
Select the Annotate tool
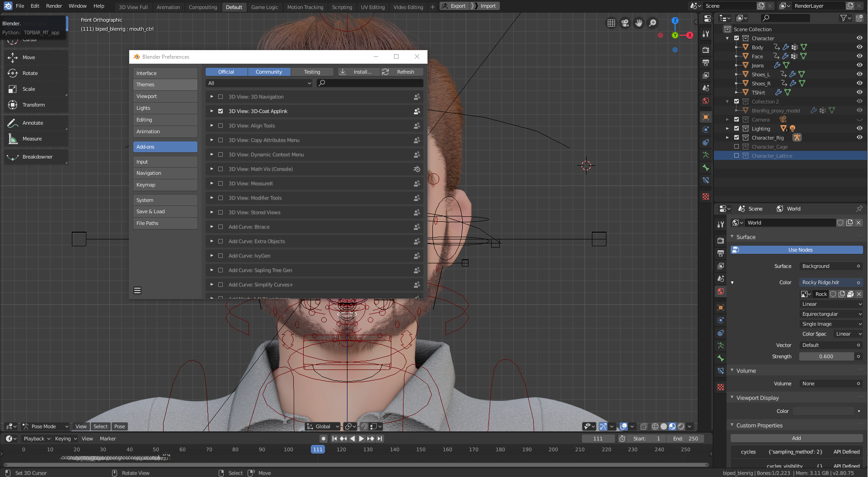tap(36, 123)
